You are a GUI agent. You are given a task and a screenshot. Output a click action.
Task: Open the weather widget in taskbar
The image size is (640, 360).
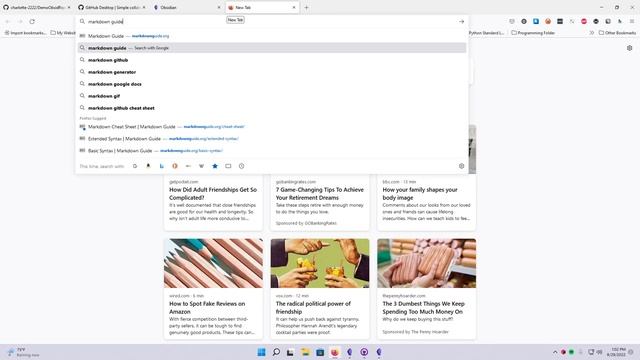[x=22, y=352]
